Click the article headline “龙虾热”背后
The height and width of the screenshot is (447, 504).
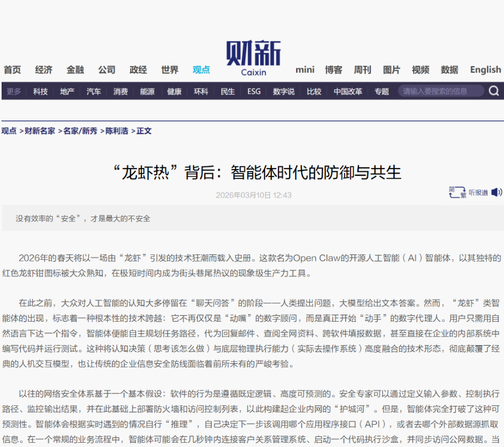tap(257, 172)
